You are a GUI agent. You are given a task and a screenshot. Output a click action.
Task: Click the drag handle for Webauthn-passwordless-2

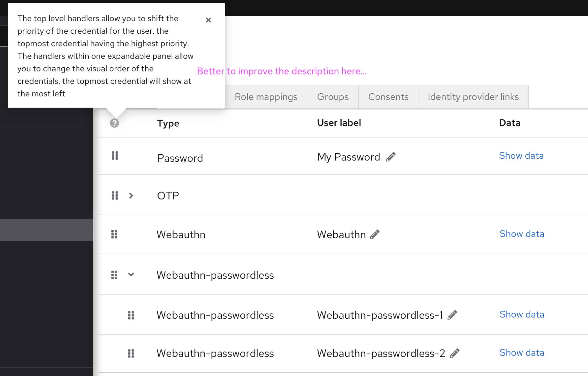[x=131, y=353]
